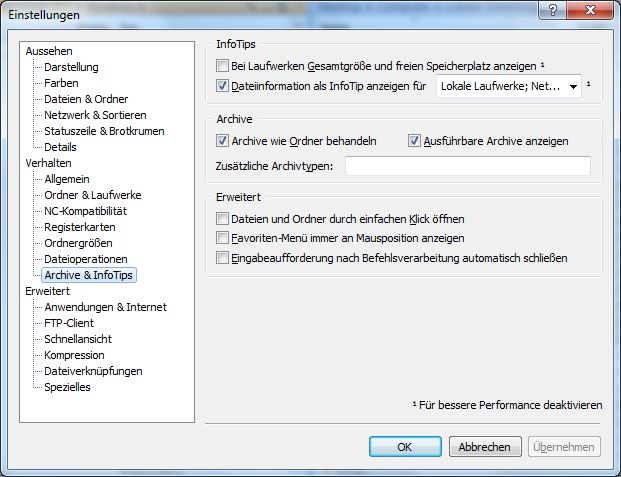Select Dateien & Ordner in tree
This screenshot has height=477, width=621.
86,99
